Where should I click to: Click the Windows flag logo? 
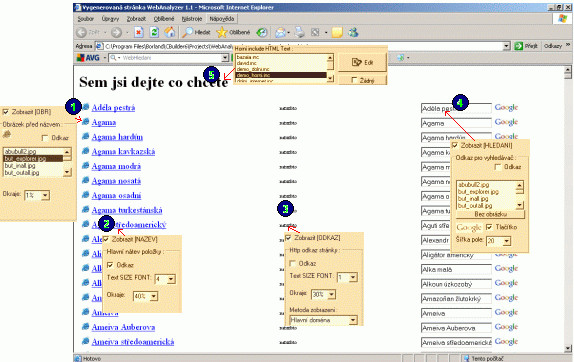tap(562, 19)
